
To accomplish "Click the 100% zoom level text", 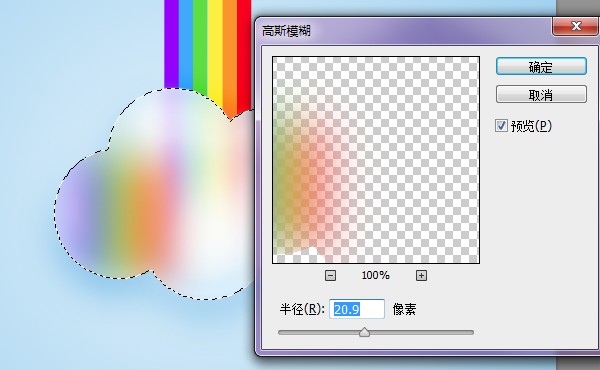I will coord(375,275).
